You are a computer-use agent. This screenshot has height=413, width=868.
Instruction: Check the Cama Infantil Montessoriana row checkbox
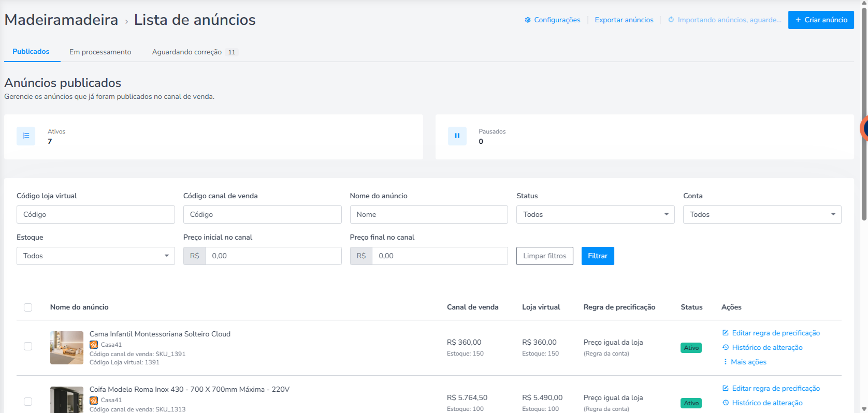(28, 346)
